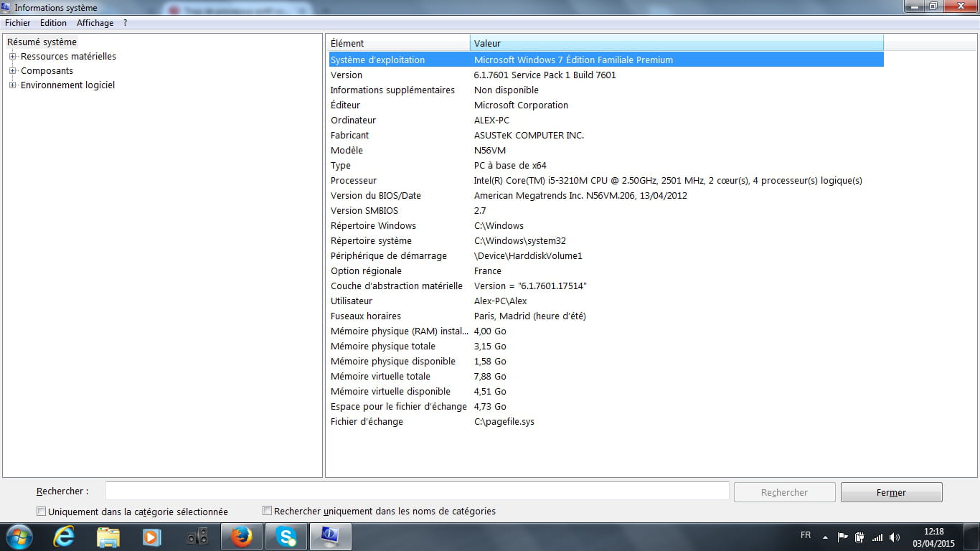Open the Windows Start menu orb
This screenshot has height=551, width=980.
[19, 537]
